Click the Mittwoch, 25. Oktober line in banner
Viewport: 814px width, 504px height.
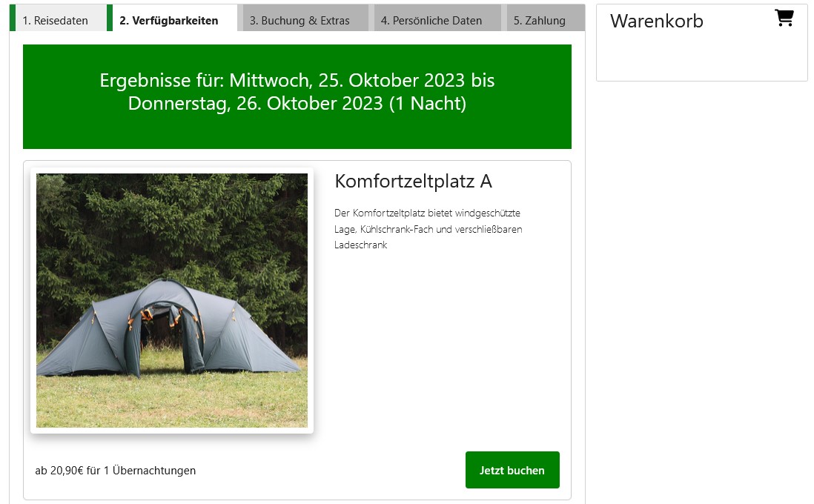click(x=297, y=81)
